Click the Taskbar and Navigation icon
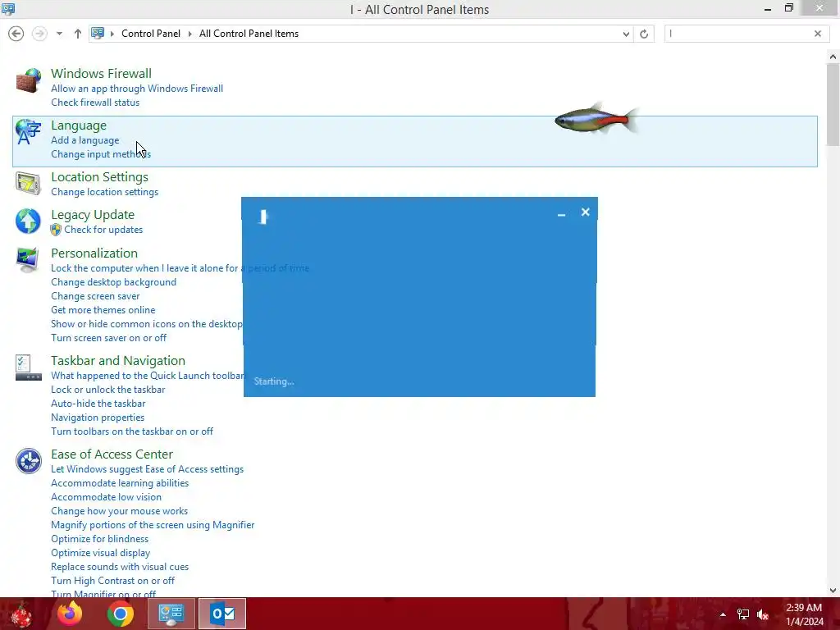The image size is (840, 630). pos(28,367)
